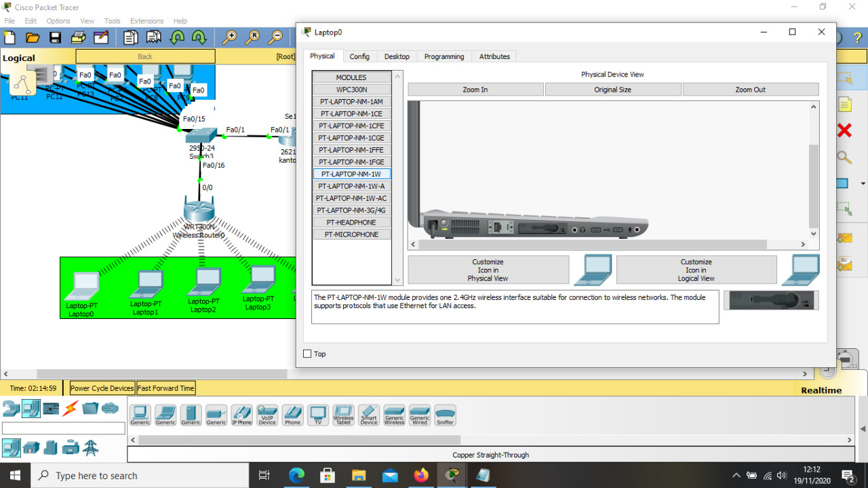Open a file via the folder icon
This screenshot has height=488, width=868.
pos(33,37)
